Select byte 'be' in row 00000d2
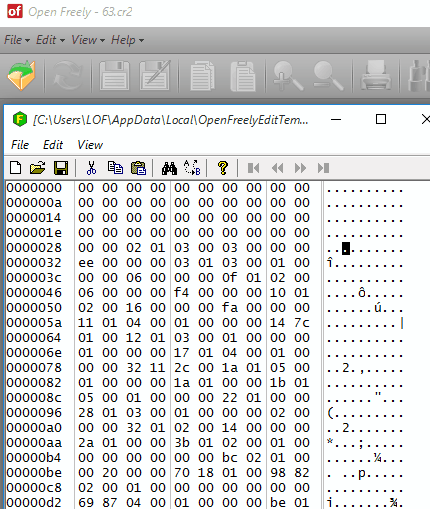The width and height of the screenshot is (430, 509). point(278,503)
